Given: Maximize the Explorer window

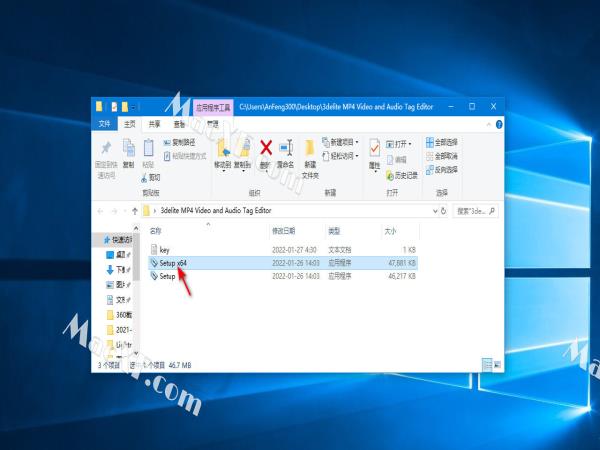Looking at the screenshot, I should [472, 107].
